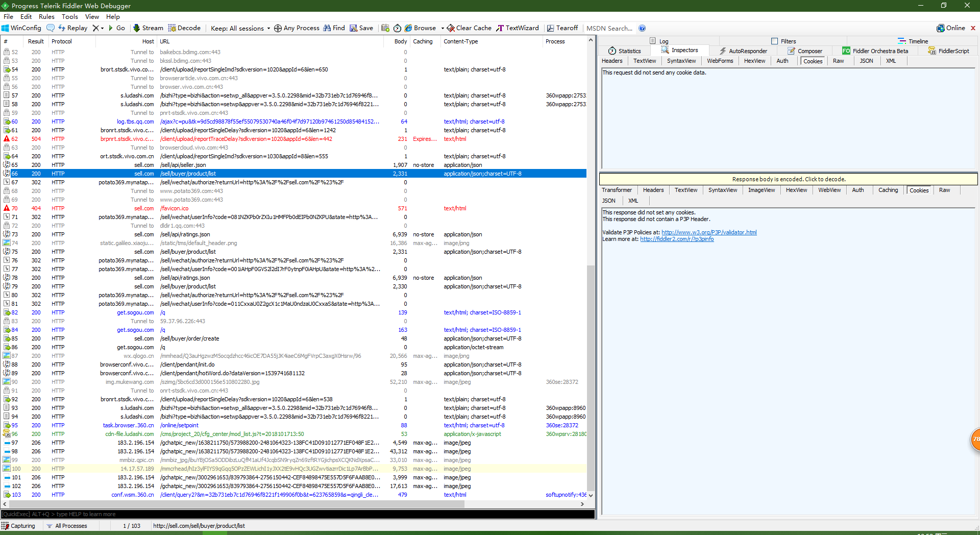980x535 pixels.
Task: Click the timer clock icon
Action: 397,28
